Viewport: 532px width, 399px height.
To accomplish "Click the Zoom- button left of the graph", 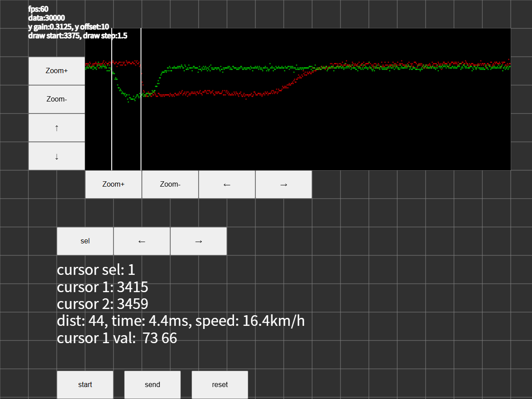I will click(x=57, y=99).
